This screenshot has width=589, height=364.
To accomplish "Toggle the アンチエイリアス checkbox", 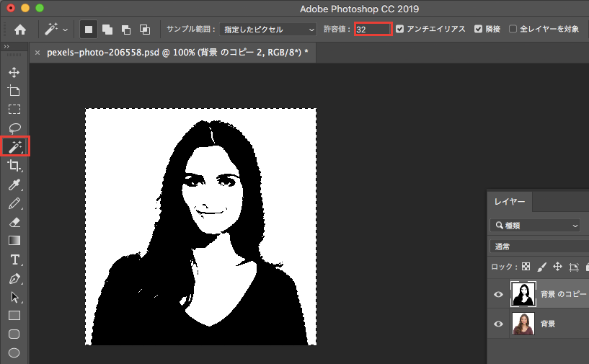I will (400, 30).
